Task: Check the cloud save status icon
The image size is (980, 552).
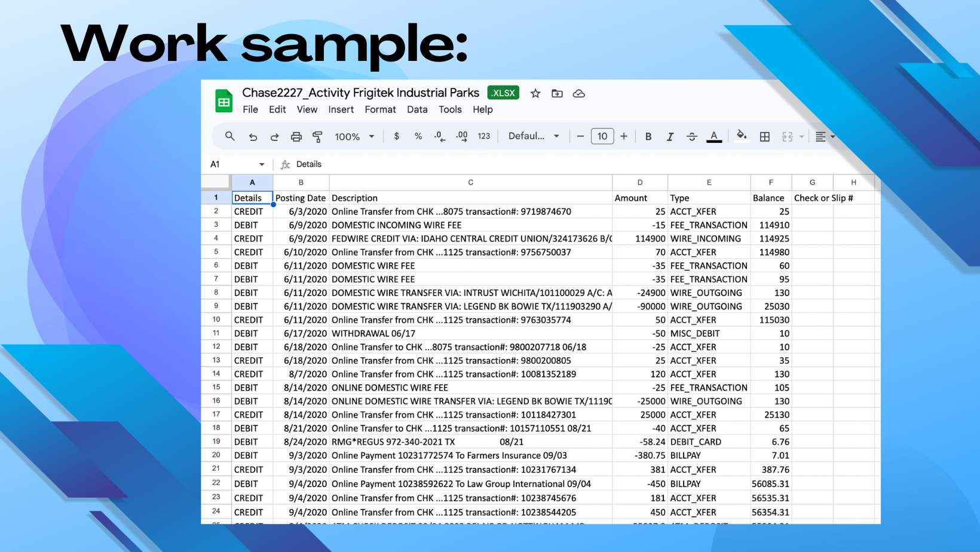Action: click(x=578, y=93)
